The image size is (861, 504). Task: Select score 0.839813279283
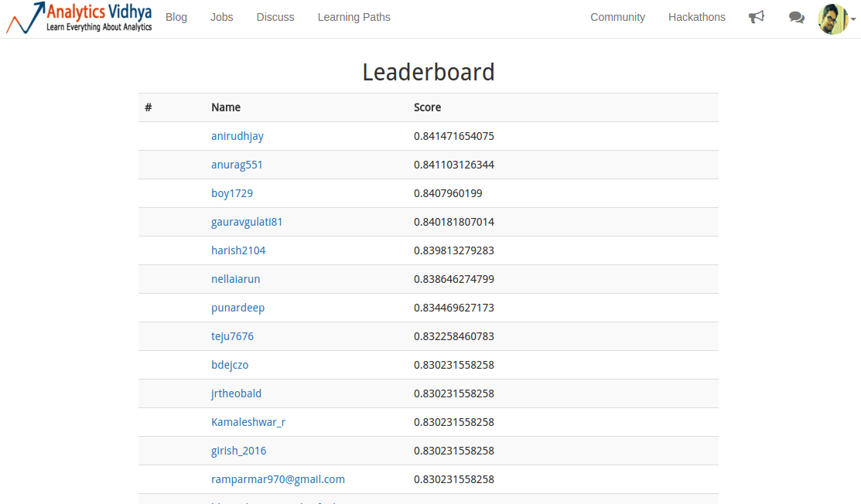tap(454, 250)
